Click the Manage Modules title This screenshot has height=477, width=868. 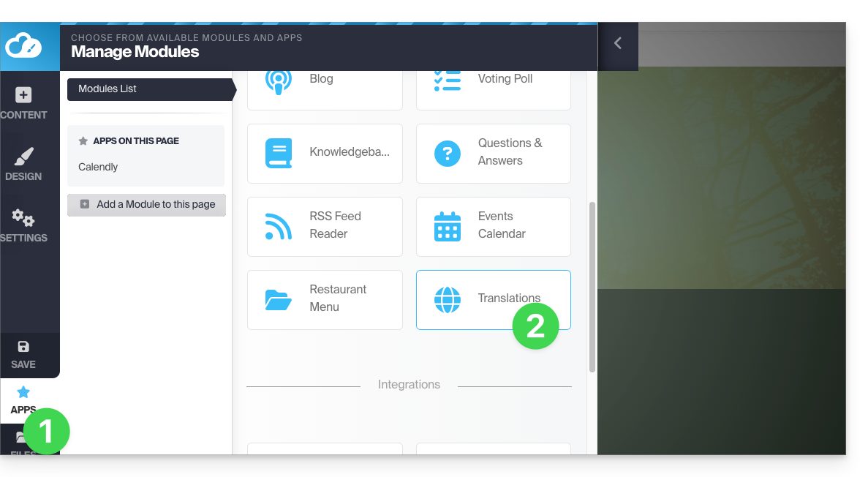135,51
